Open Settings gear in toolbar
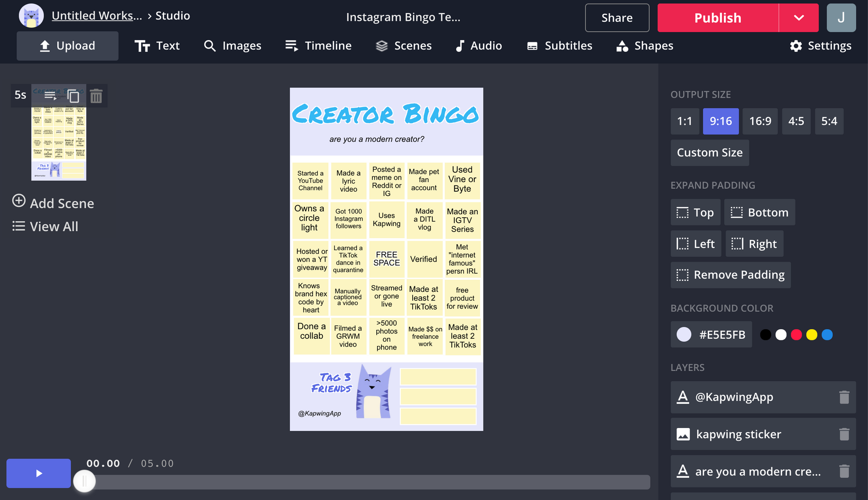Screen dimensions: 868x500 point(820,46)
